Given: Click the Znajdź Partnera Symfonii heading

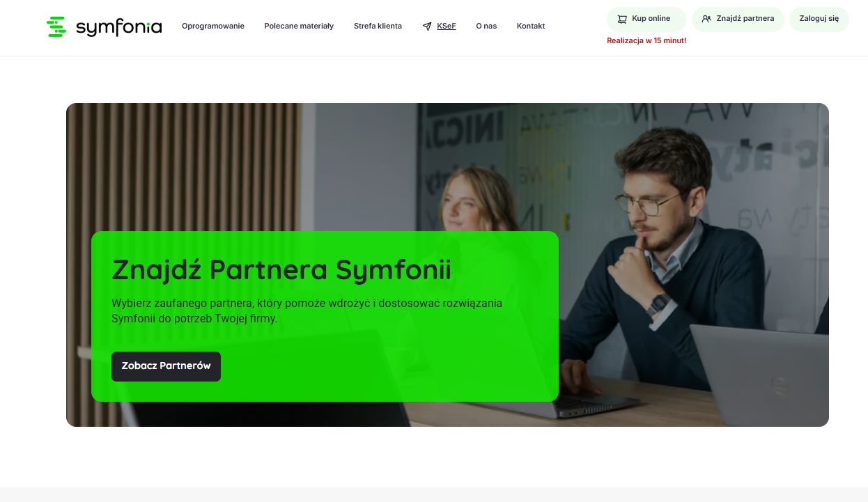Looking at the screenshot, I should tap(281, 270).
